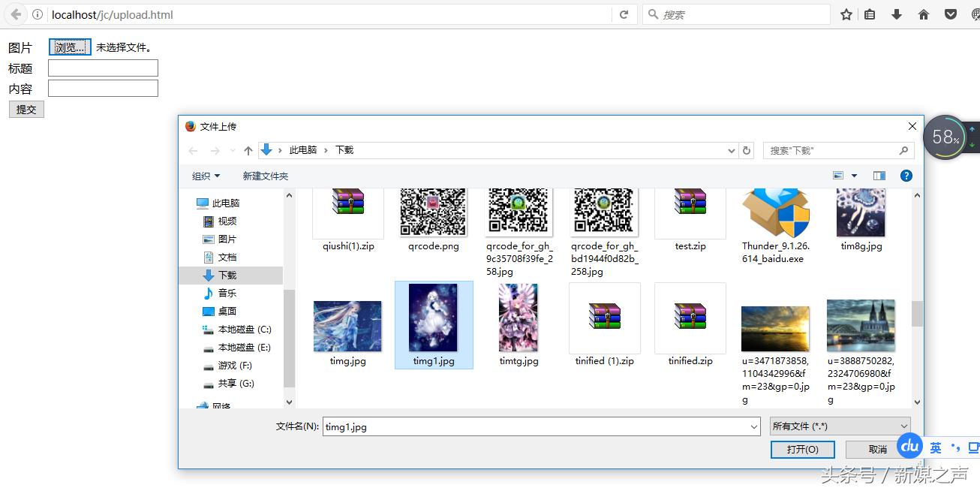Click the browser home icon
This screenshot has height=491, width=980.
coord(924,14)
